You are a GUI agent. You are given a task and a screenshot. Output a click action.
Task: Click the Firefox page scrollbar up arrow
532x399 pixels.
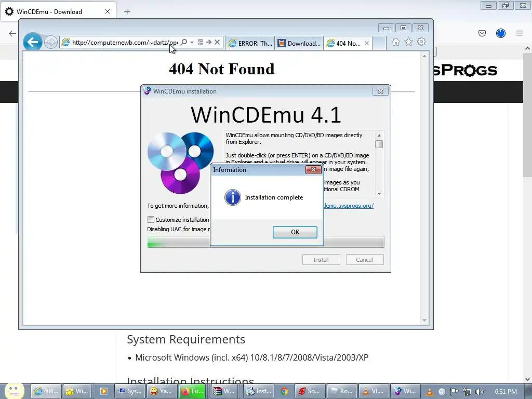point(528,48)
